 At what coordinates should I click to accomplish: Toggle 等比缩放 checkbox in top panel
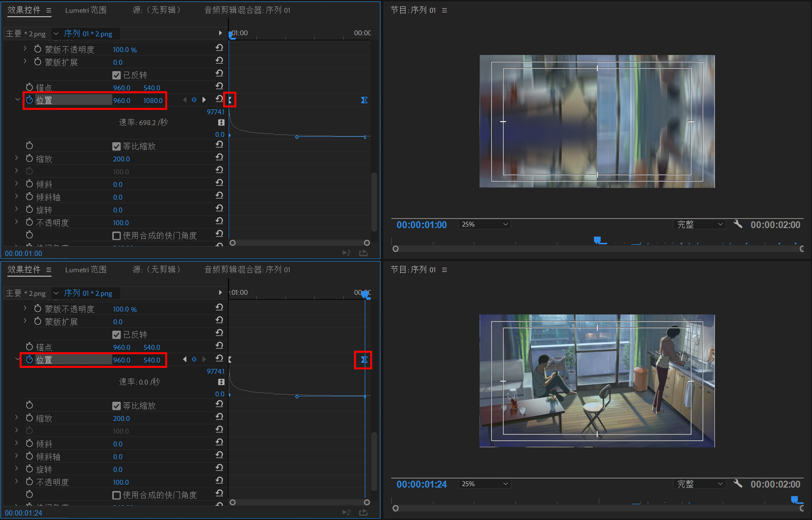click(x=116, y=146)
